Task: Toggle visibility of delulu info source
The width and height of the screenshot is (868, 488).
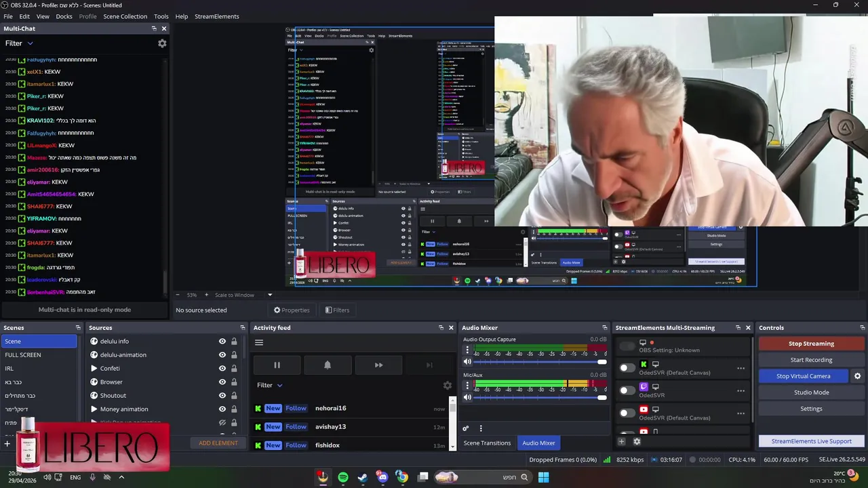Action: point(222,342)
